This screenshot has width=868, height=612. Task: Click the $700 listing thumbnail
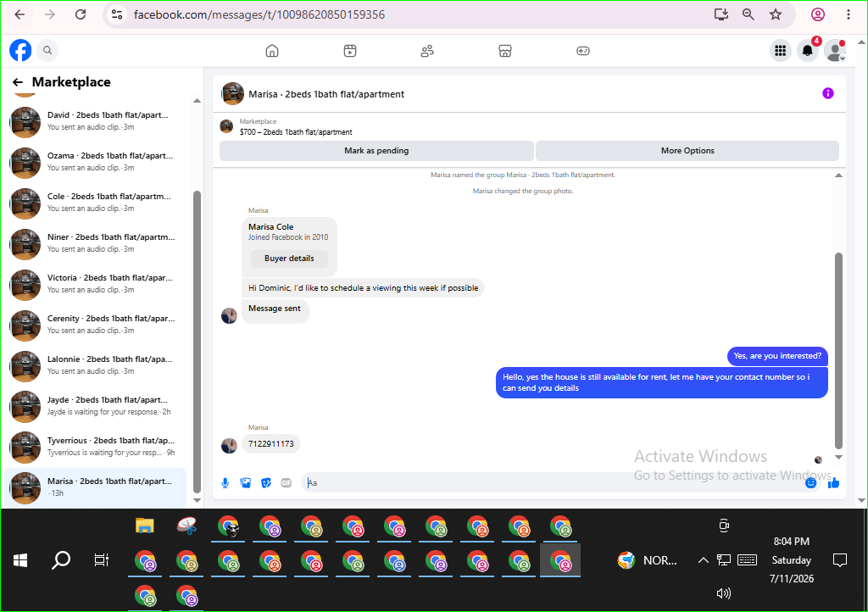[226, 126]
